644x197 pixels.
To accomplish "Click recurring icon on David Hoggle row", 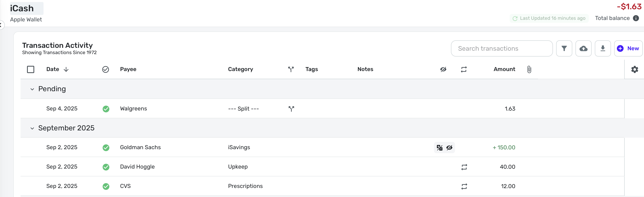I will click(464, 167).
